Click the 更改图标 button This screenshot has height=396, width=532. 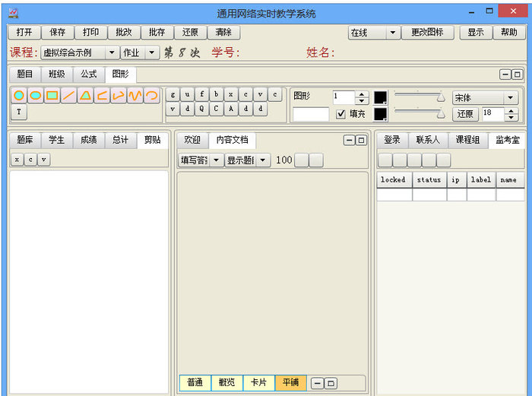[x=427, y=33]
